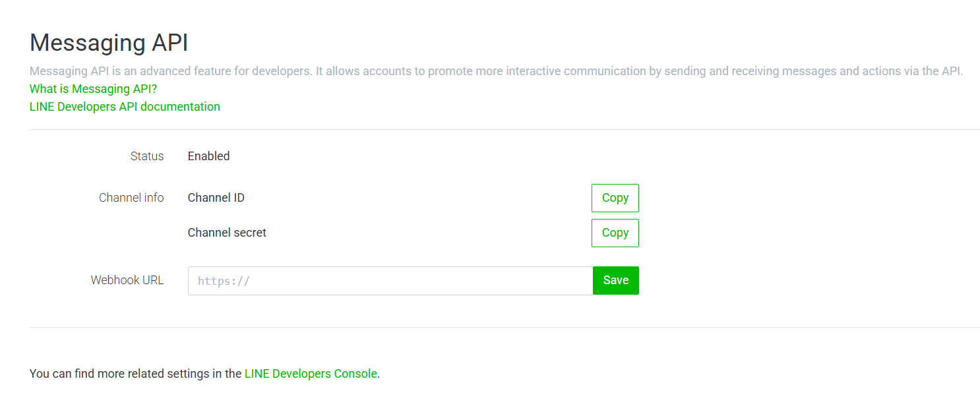The image size is (980, 416).
Task: Click the 'Channel ID' row label
Action: point(216,198)
